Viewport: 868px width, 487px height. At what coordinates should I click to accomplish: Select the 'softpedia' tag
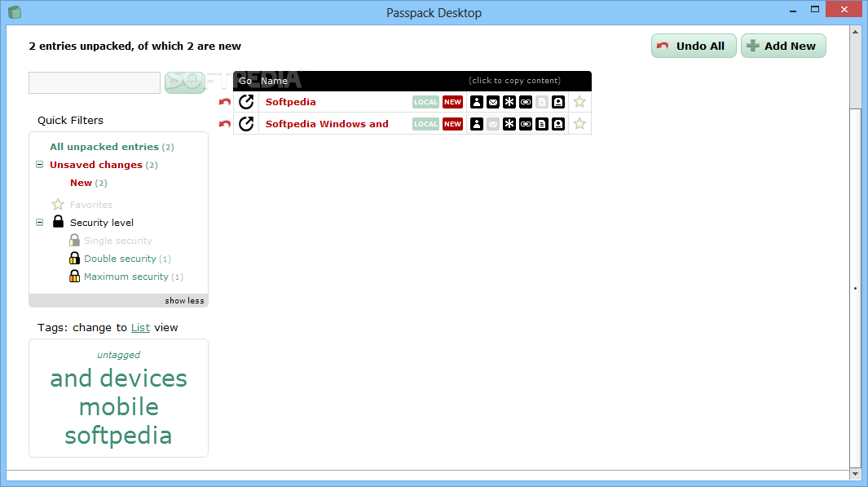click(118, 436)
